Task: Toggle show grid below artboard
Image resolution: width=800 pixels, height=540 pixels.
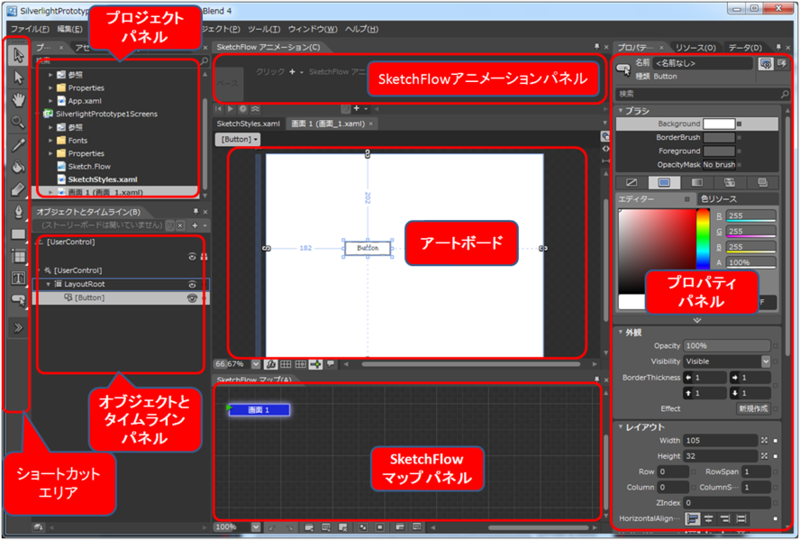Action: click(x=286, y=364)
